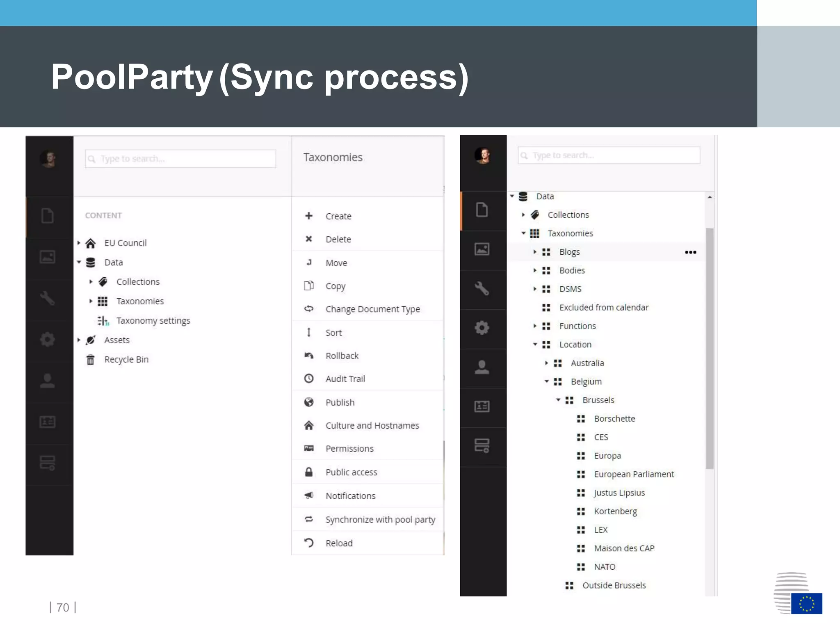Screen dimensions: 840x630
Task: Expand the Assets node
Action: tap(79, 340)
